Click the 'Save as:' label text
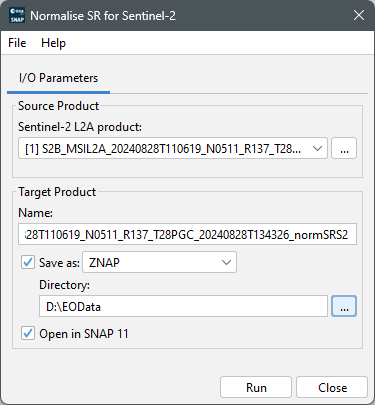 59,263
